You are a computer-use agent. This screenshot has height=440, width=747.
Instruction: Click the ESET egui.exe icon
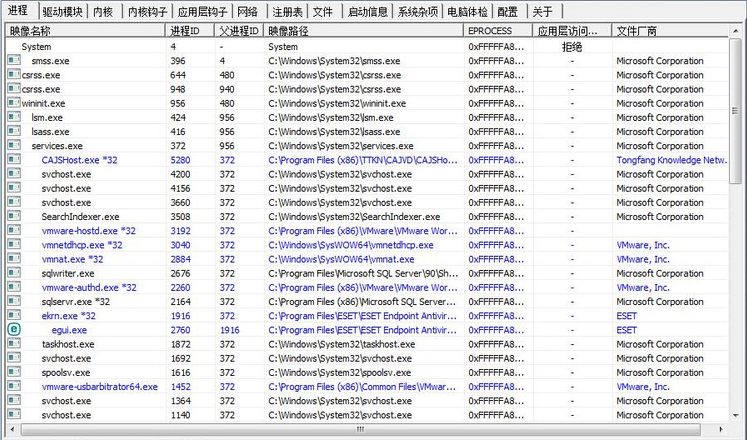(14, 329)
